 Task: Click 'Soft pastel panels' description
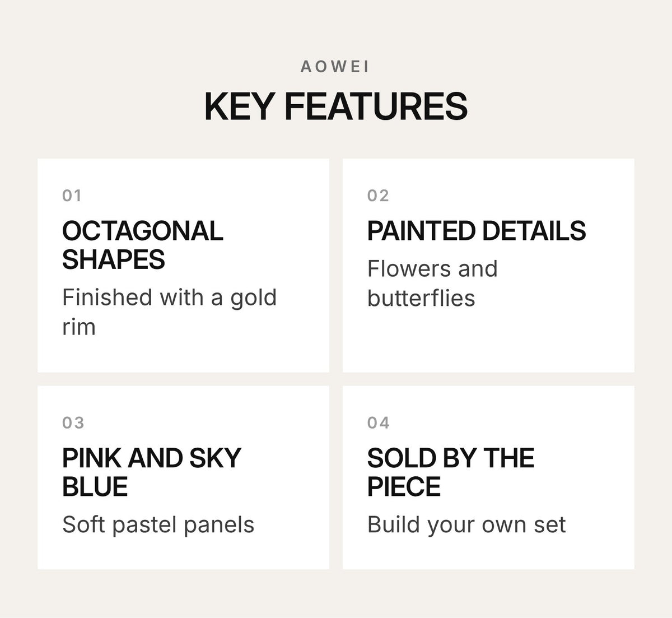158,525
